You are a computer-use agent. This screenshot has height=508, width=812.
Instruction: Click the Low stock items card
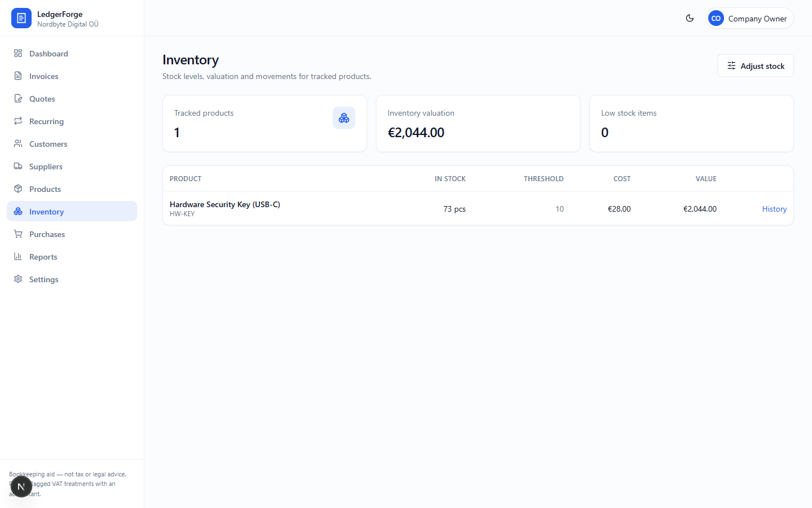pos(691,123)
